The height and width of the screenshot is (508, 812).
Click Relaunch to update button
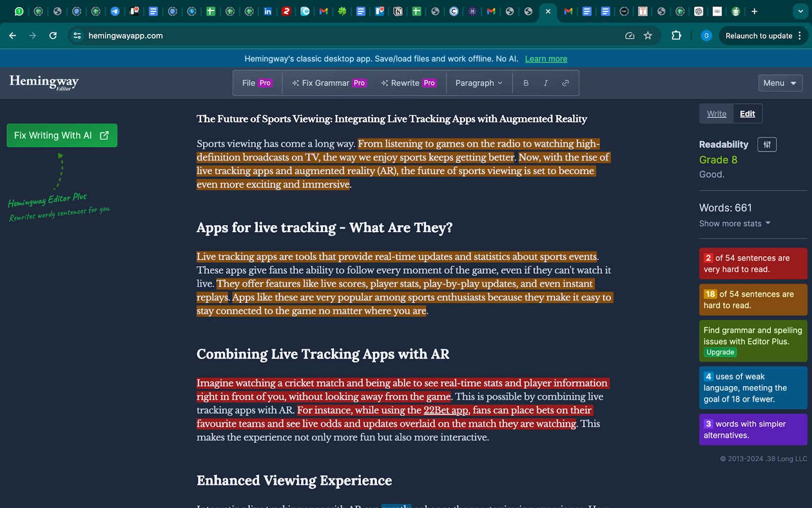[759, 36]
